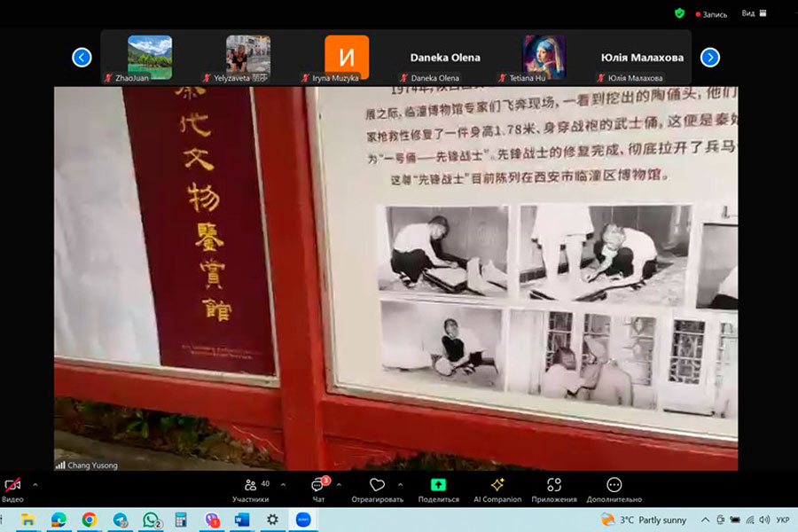Screen dimensions: 798x532
Task: Expand participants options arrow
Action: coord(283,485)
